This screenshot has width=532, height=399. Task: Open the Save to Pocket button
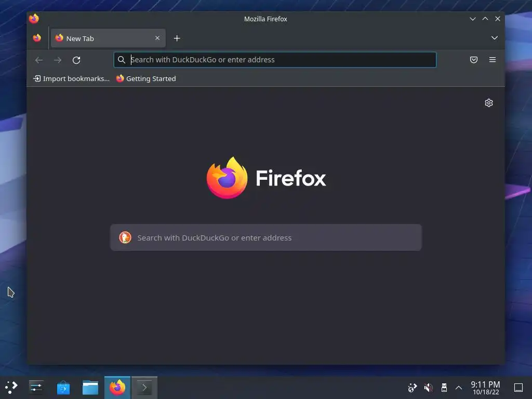[474, 60]
